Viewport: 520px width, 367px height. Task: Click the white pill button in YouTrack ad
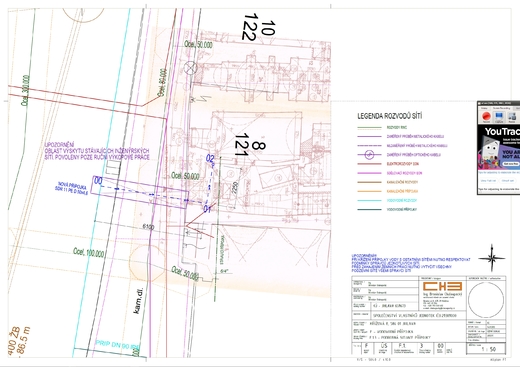click(511, 164)
